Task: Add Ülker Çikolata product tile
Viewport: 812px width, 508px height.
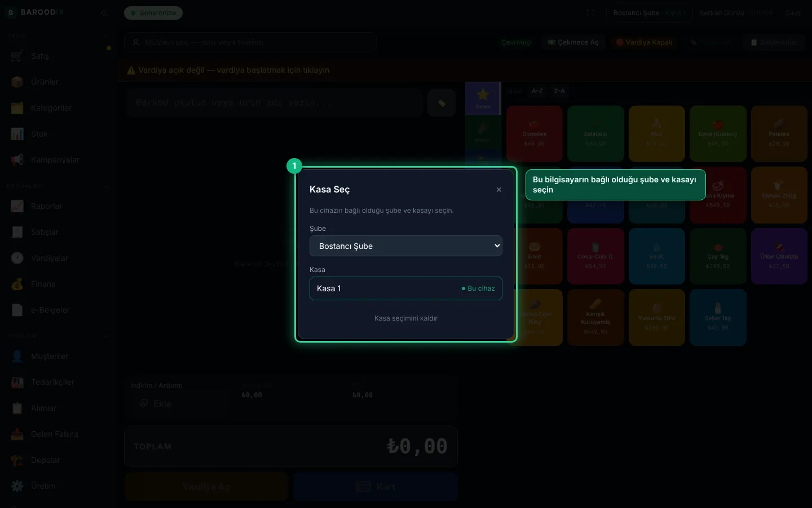Action: (779, 256)
